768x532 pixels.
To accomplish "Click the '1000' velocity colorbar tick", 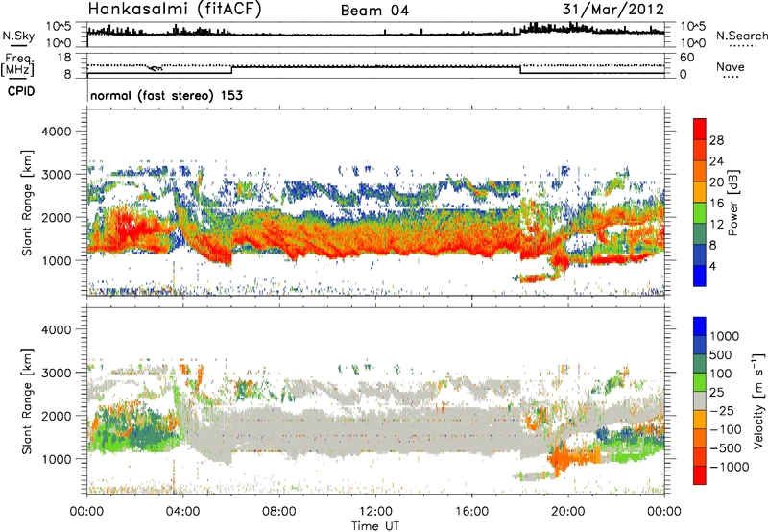I will pos(724,336).
